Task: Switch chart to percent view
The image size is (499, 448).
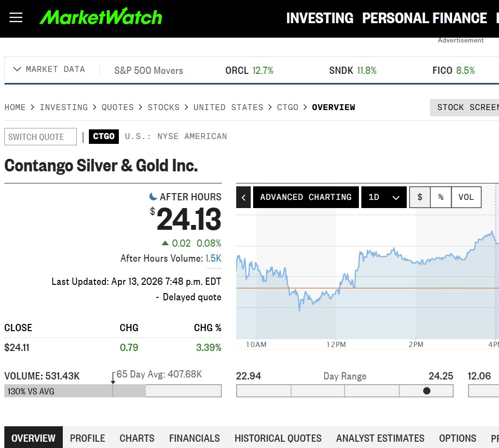Action: (441, 197)
